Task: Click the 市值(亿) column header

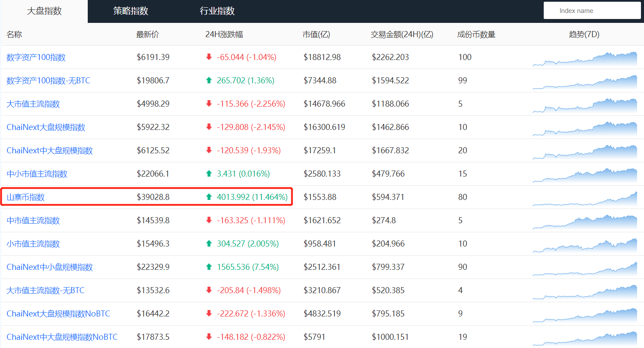Action: point(316,35)
